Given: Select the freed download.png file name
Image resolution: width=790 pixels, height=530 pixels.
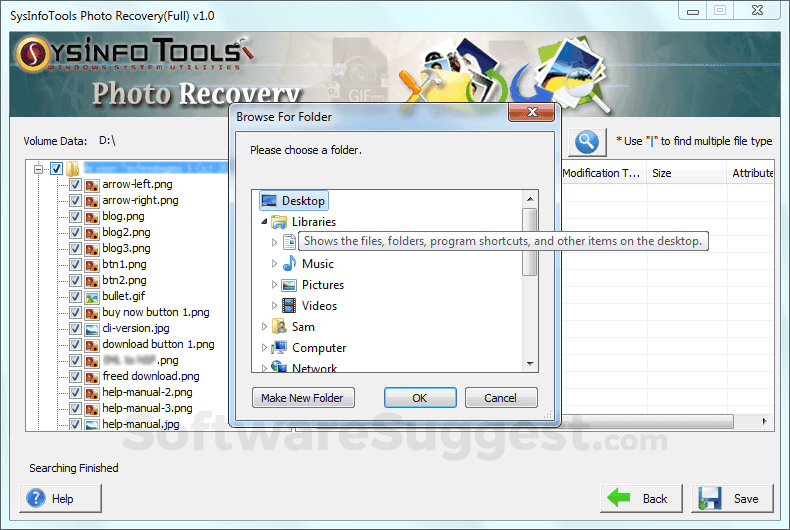Looking at the screenshot, I should (151, 376).
